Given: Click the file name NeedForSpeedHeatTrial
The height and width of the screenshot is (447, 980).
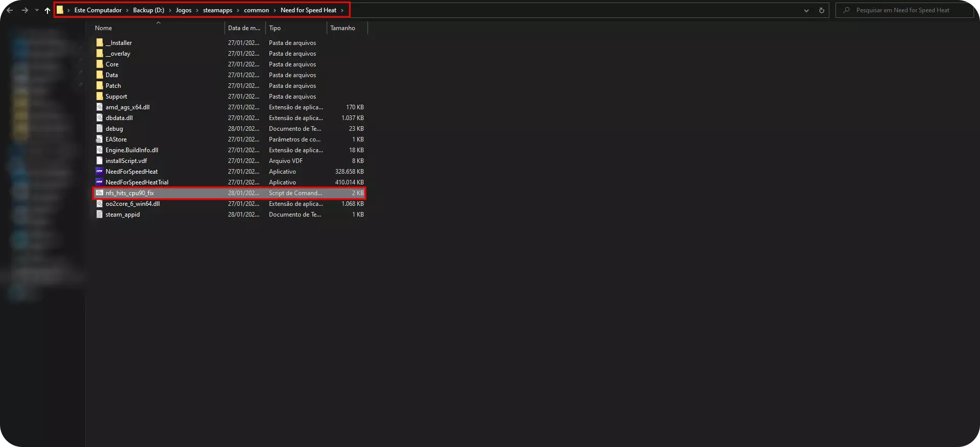Looking at the screenshot, I should (x=137, y=182).
